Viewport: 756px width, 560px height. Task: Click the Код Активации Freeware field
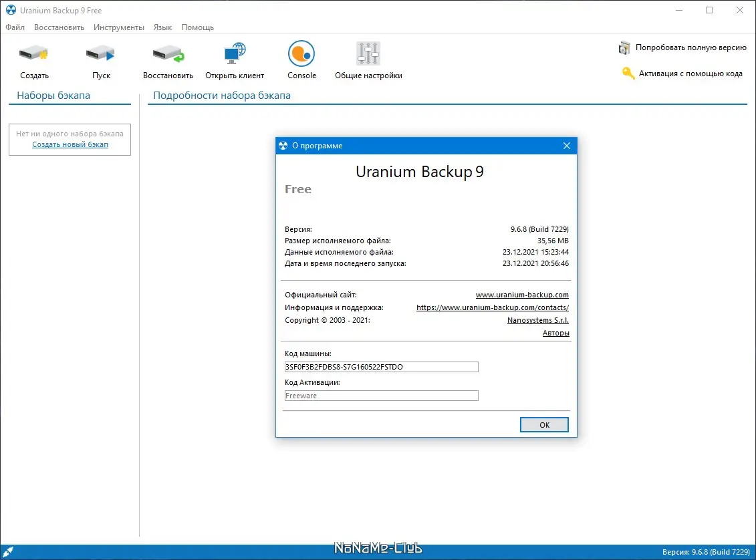pos(381,396)
